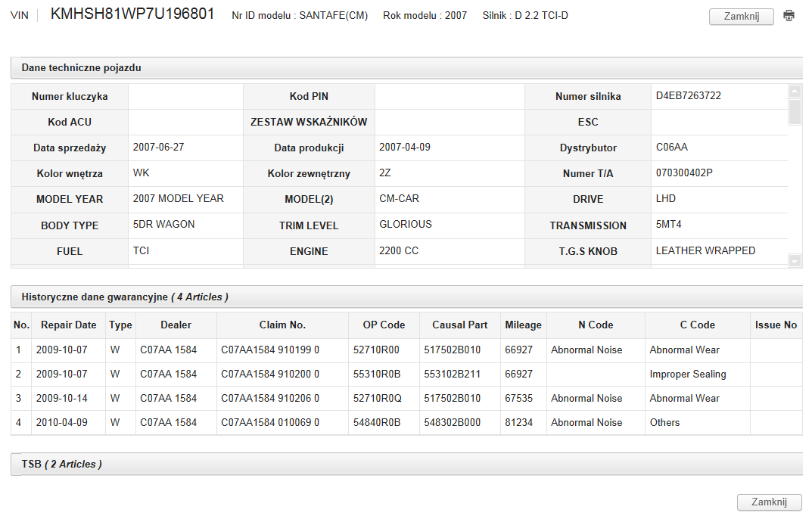Click the TCI fuel value
The image size is (812, 519).
coord(141,250)
